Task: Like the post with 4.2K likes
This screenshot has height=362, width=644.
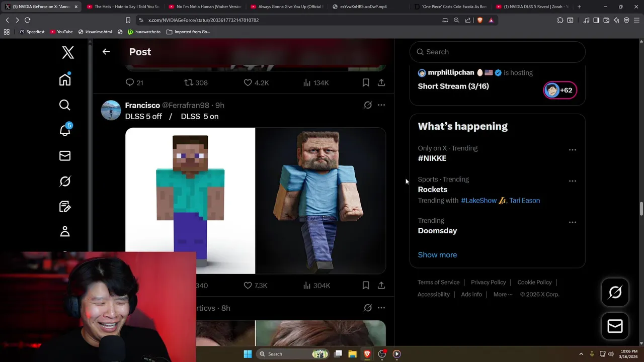Action: click(256, 82)
